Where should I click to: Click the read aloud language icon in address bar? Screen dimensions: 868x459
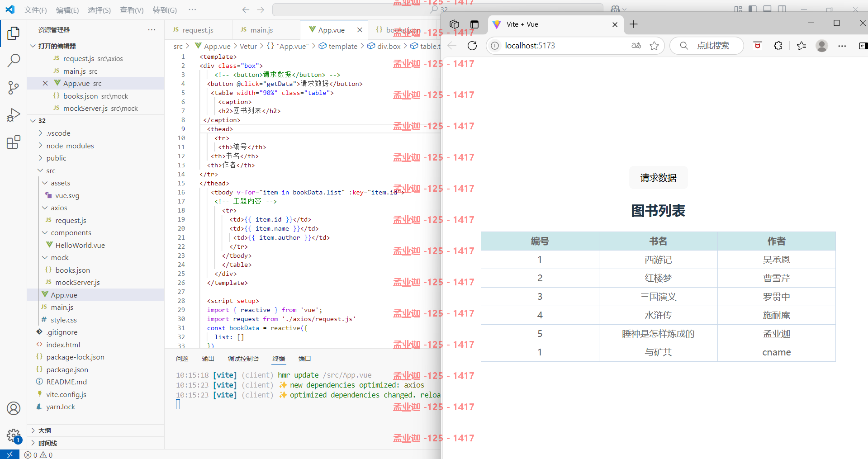(x=636, y=46)
